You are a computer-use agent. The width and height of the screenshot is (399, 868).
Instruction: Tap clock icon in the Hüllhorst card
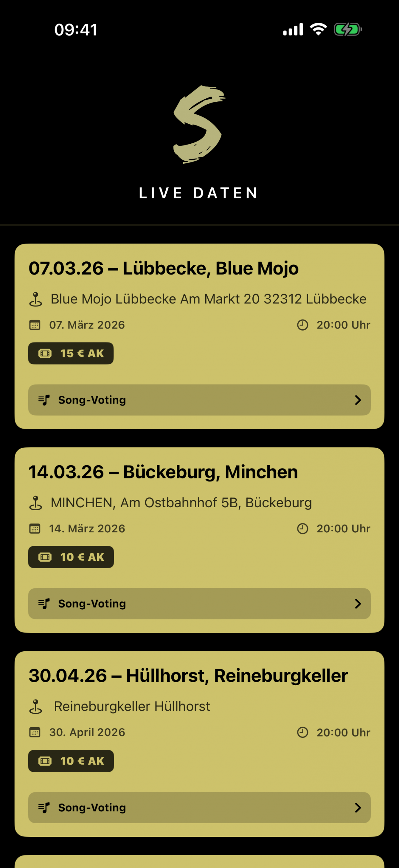(x=302, y=732)
